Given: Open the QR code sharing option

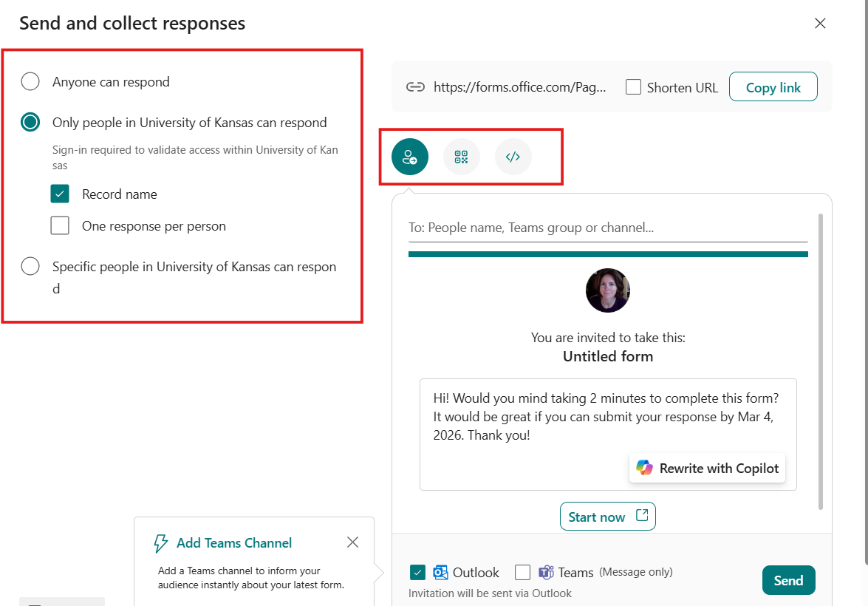Looking at the screenshot, I should click(461, 157).
